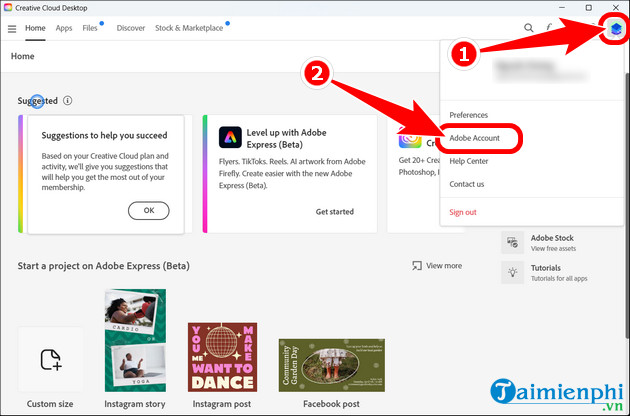
Task: Click the Custom size new-file icon
Action: point(51,359)
